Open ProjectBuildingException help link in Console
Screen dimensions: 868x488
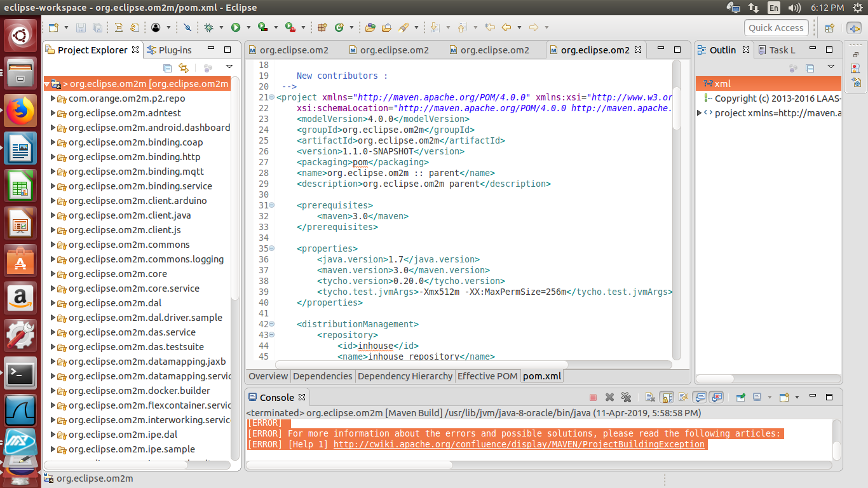[x=519, y=444]
